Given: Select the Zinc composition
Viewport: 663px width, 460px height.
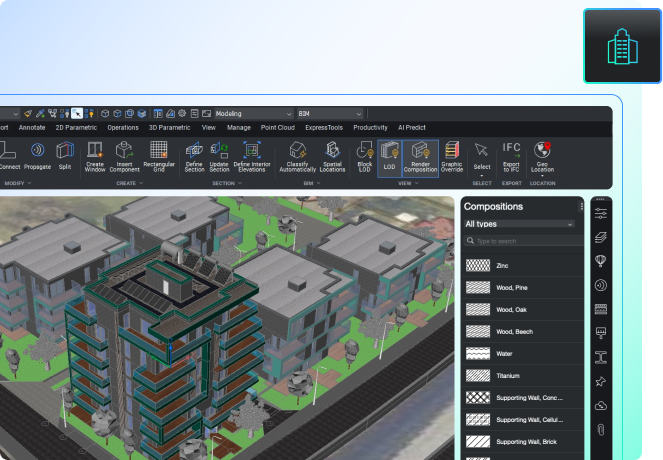Looking at the screenshot, I should pyautogui.click(x=523, y=266).
